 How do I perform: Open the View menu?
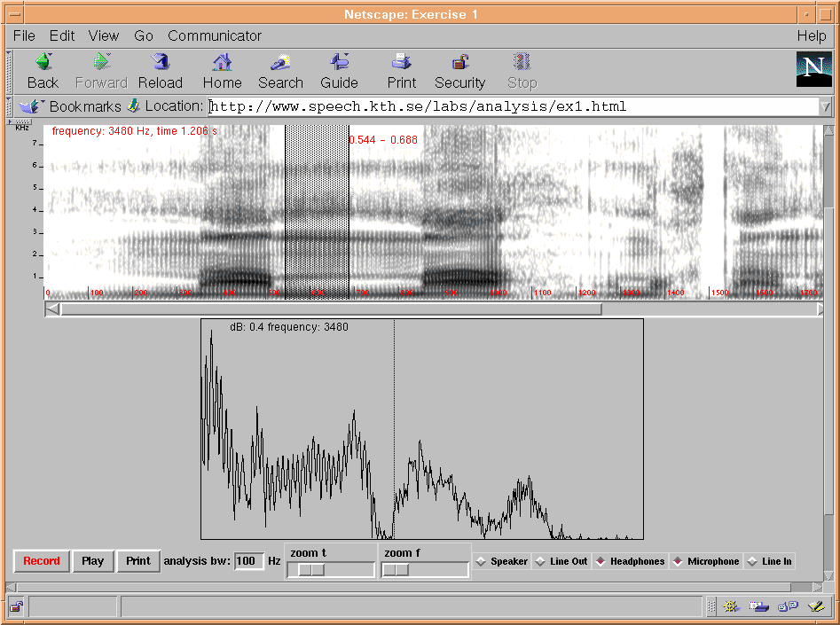pyautogui.click(x=103, y=36)
